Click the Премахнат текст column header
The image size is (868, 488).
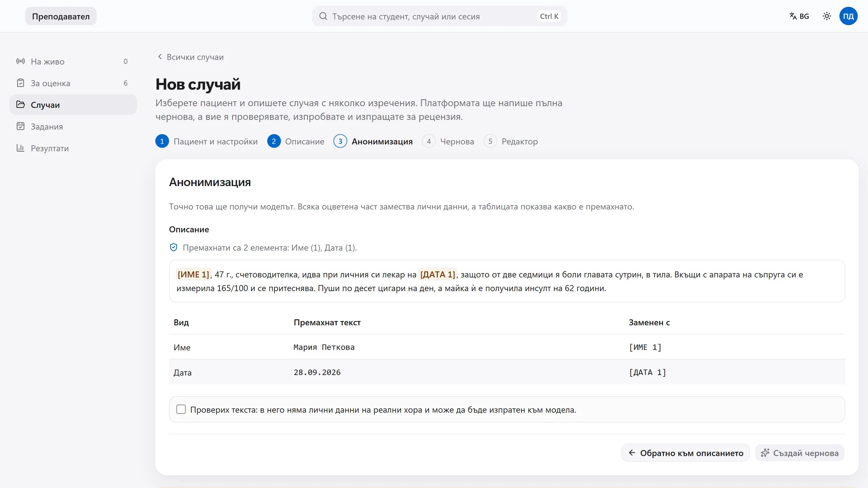click(x=327, y=322)
